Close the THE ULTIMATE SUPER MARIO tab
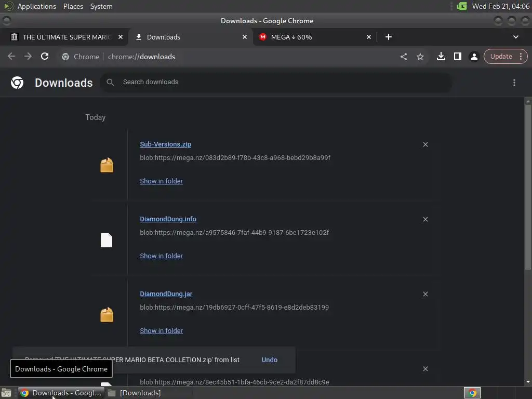Image resolution: width=532 pixels, height=399 pixels. click(x=121, y=37)
